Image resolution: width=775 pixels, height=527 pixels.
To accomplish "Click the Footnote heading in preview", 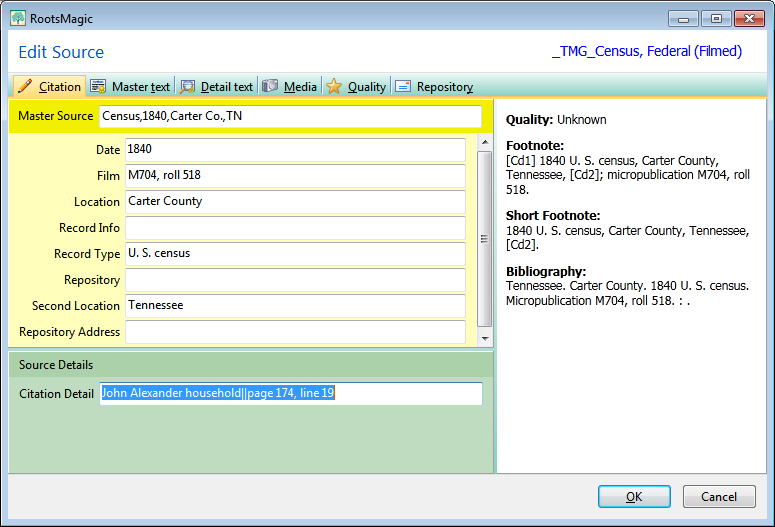I will click(x=535, y=146).
